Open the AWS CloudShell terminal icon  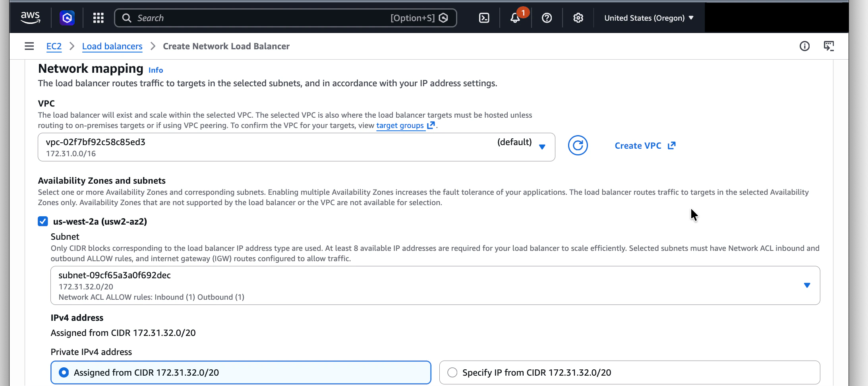483,17
